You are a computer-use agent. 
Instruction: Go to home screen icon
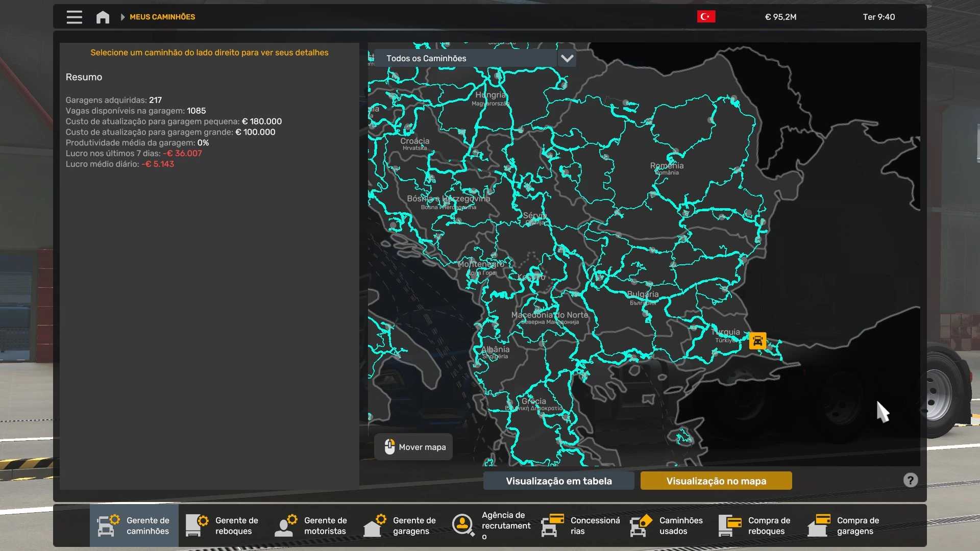[103, 17]
